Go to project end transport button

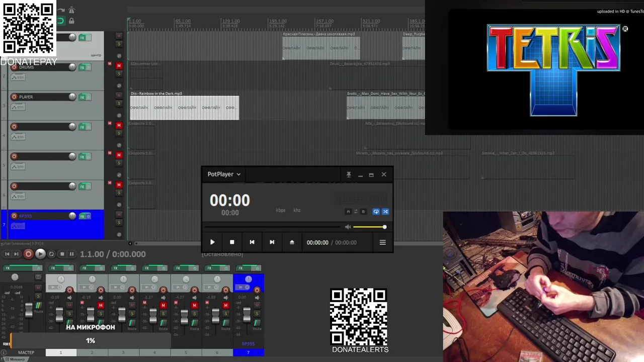point(16,254)
